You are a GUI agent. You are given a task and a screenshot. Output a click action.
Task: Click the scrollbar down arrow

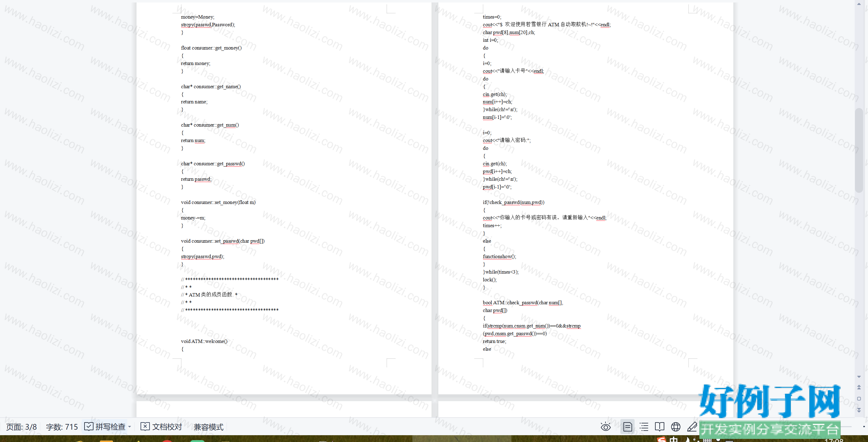click(859, 377)
